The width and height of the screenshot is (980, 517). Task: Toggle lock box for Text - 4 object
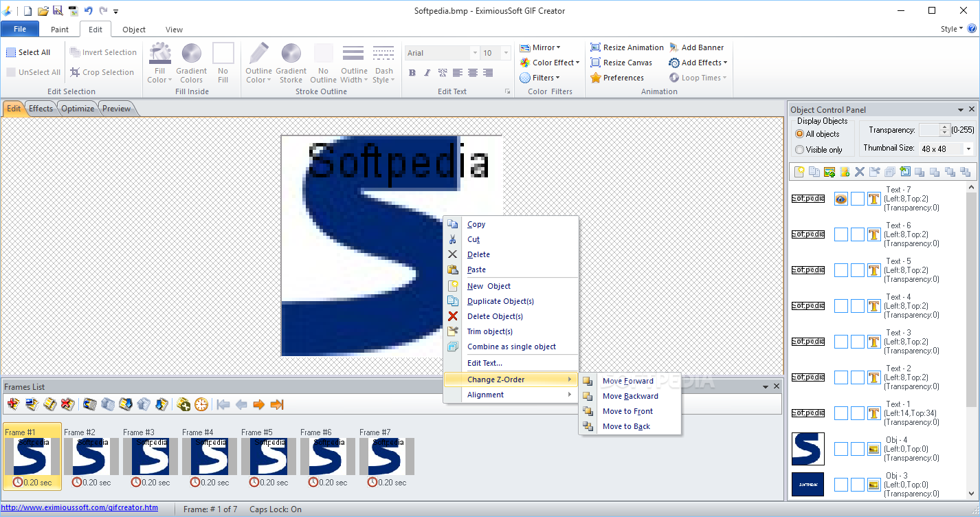858,306
